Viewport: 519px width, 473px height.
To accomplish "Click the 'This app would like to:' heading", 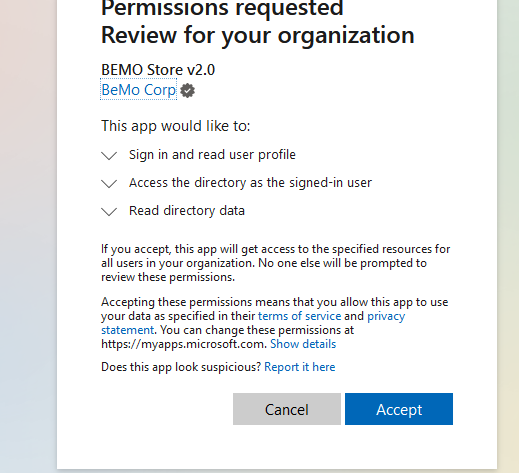I will coord(176,126).
